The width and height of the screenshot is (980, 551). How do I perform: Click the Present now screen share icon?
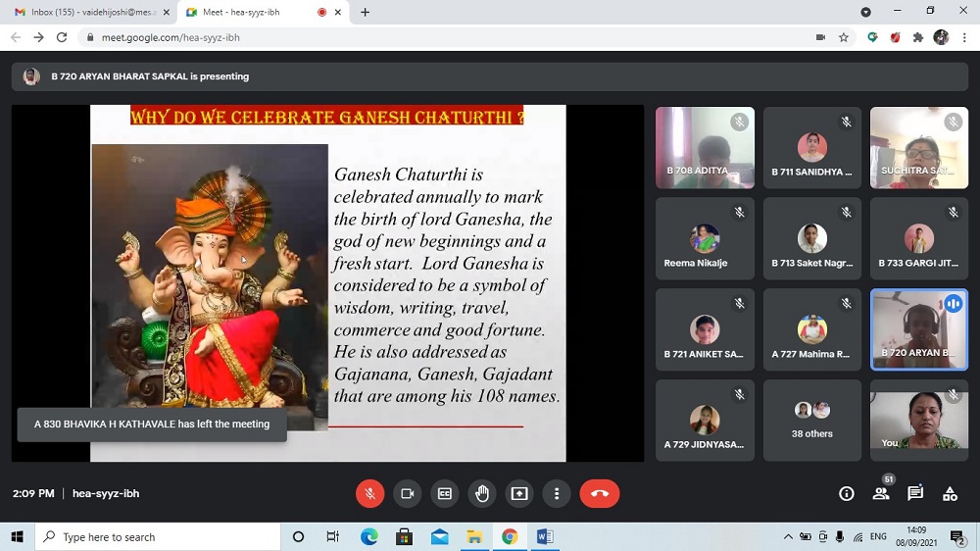point(519,494)
